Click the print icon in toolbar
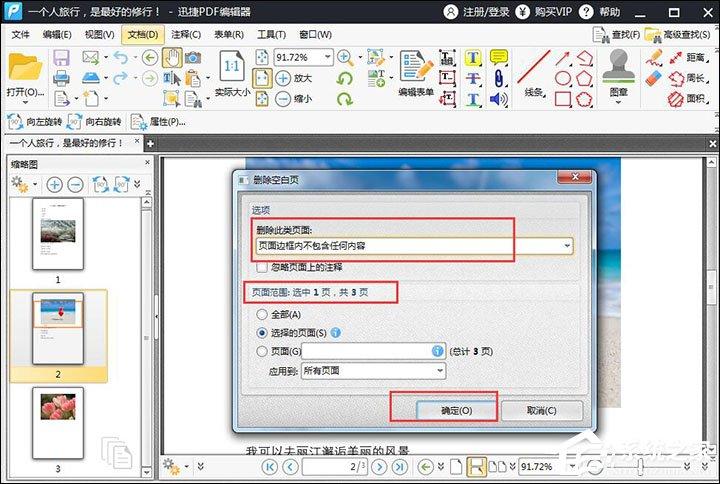This screenshot has height=484, width=720. click(61, 78)
